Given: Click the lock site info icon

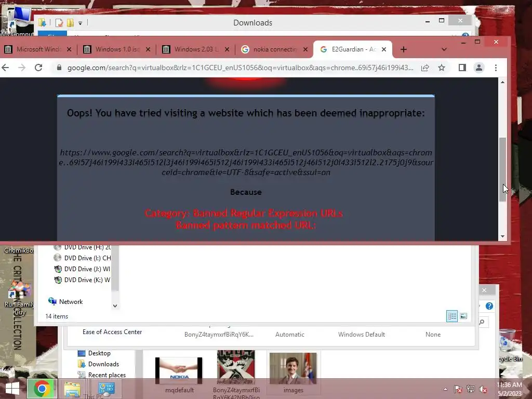Looking at the screenshot, I should click(59, 68).
